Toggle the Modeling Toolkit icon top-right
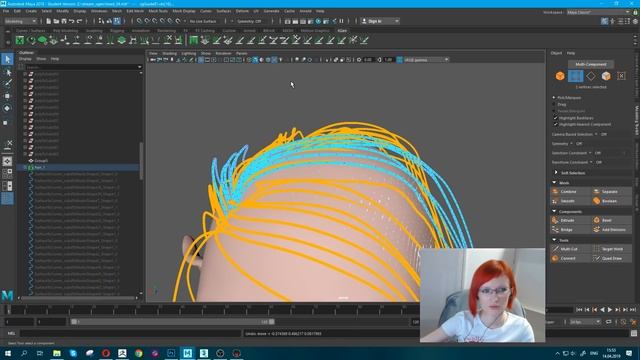This screenshot has height=360, width=640. 604,21
